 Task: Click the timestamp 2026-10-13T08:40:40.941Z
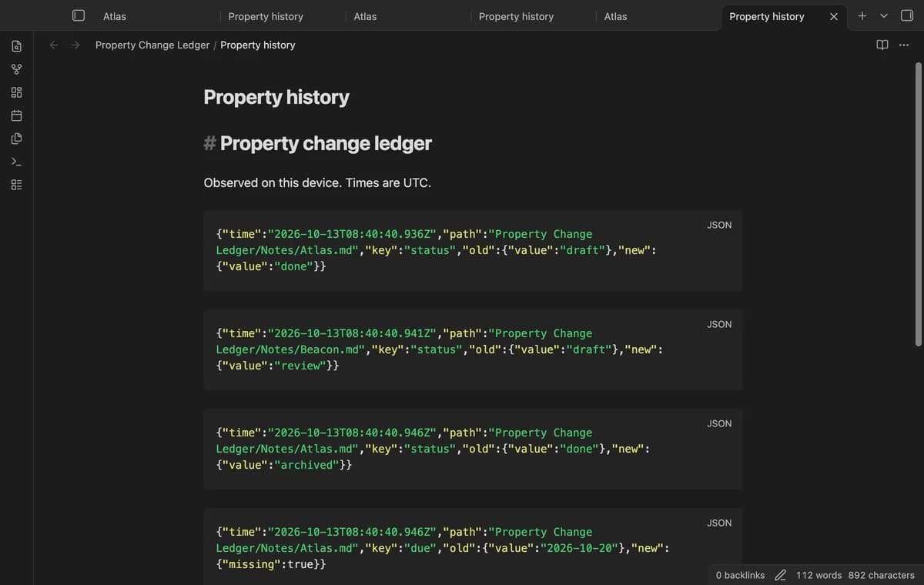click(x=353, y=333)
